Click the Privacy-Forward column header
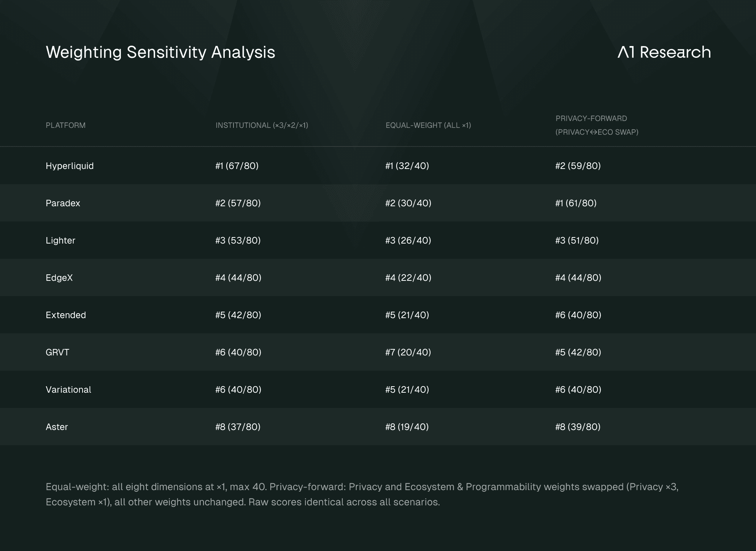 click(597, 125)
